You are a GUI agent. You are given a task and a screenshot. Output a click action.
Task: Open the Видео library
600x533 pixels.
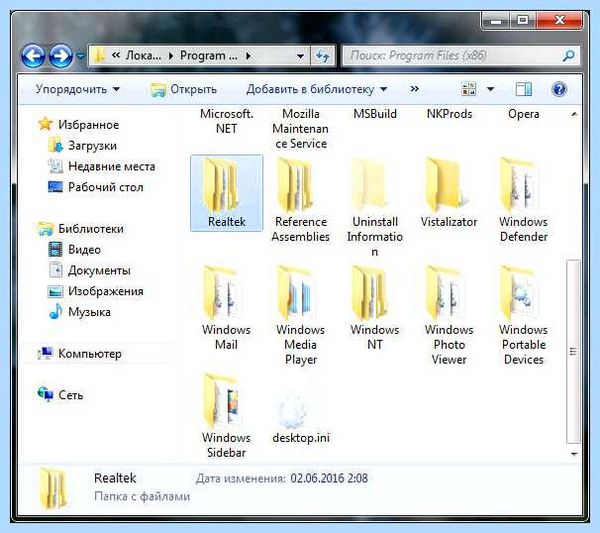click(x=75, y=249)
